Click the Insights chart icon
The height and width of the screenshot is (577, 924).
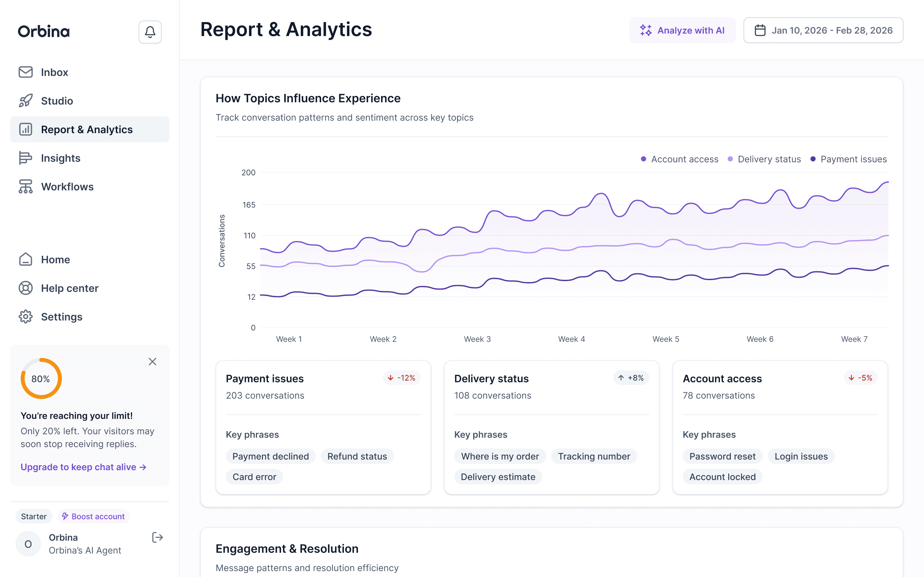tap(26, 158)
